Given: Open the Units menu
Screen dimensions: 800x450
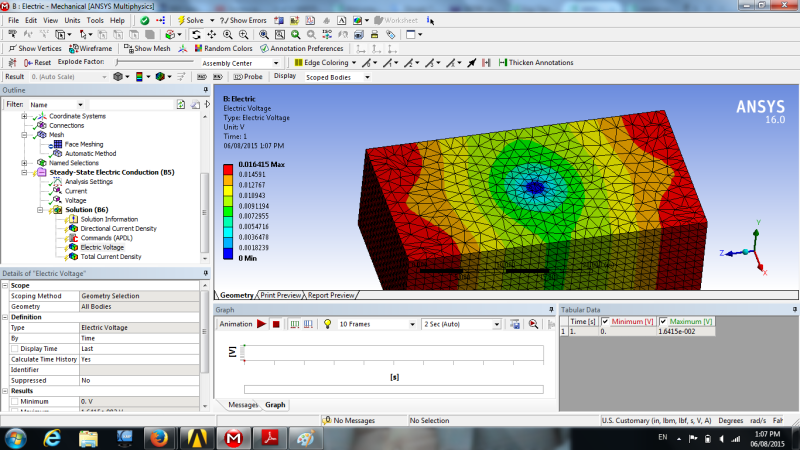Looking at the screenshot, I should [72, 20].
